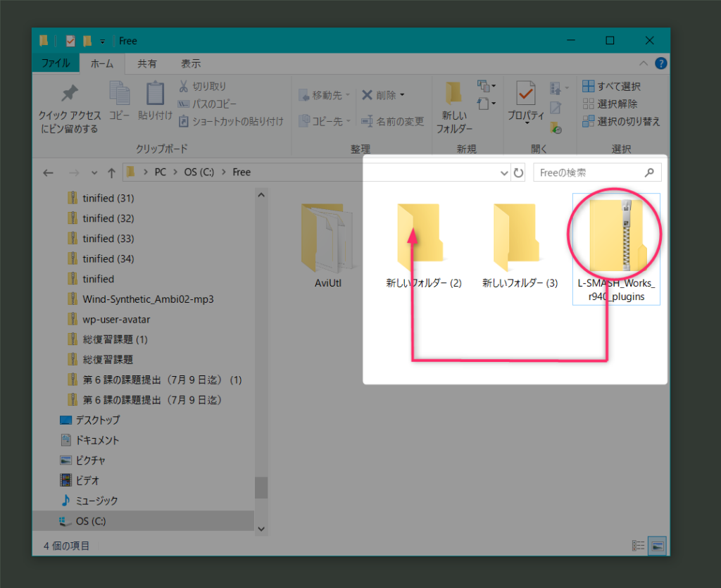Click the Pin to Quick Access icon
The image size is (721, 588).
click(70, 94)
